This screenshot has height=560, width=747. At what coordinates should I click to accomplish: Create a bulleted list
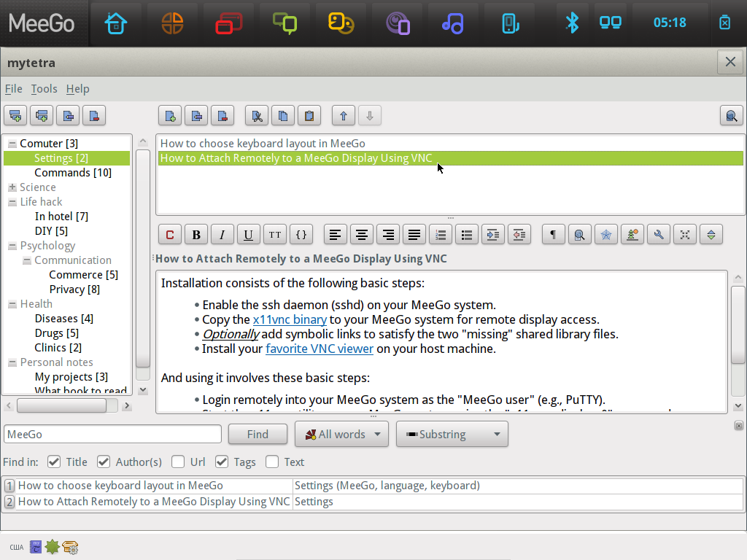pos(467,234)
